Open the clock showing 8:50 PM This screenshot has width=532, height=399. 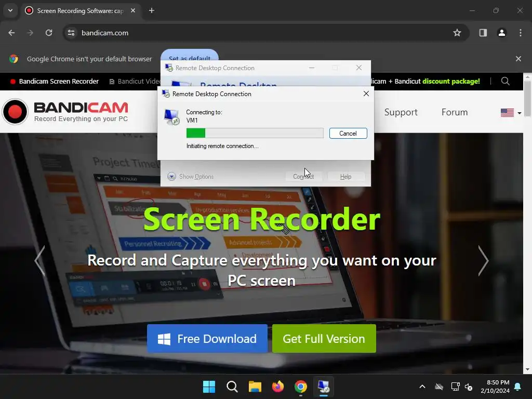pos(495,387)
